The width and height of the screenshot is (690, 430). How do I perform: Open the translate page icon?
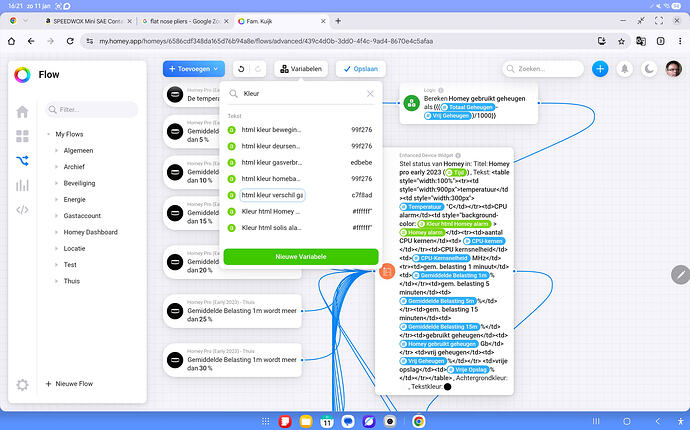tap(641, 41)
